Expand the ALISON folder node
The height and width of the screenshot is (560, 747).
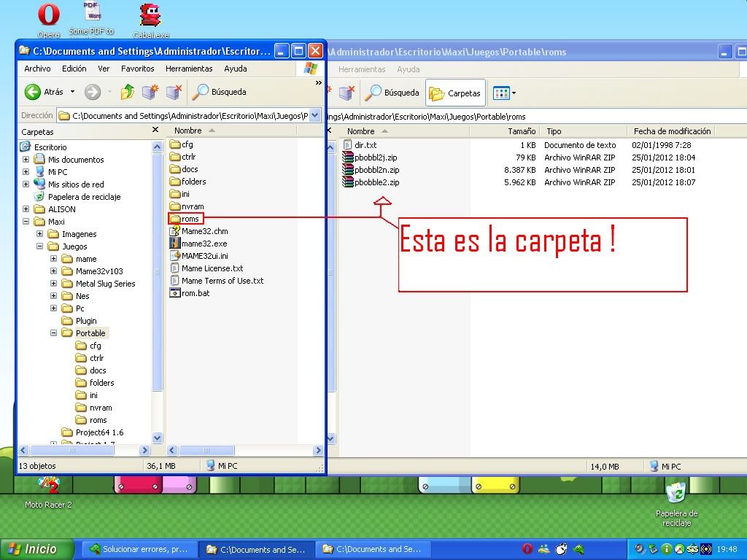click(26, 209)
